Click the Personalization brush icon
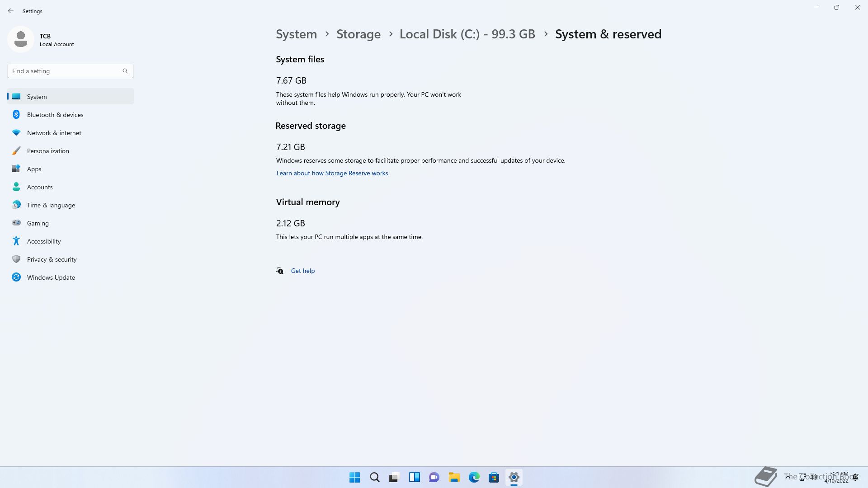Image resolution: width=868 pixels, height=488 pixels. coord(16,150)
